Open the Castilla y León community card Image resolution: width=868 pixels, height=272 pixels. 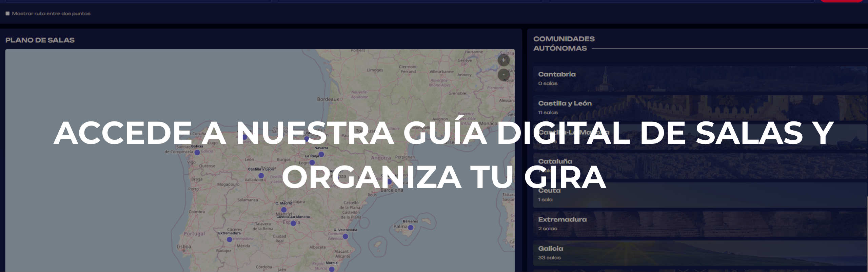pyautogui.click(x=698, y=108)
